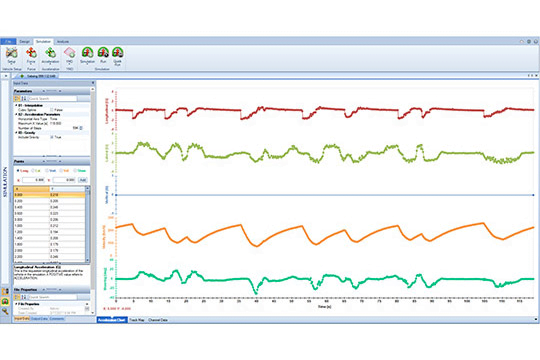Select the Steer radio button
The width and height of the screenshot is (540, 360).
pyautogui.click(x=75, y=171)
